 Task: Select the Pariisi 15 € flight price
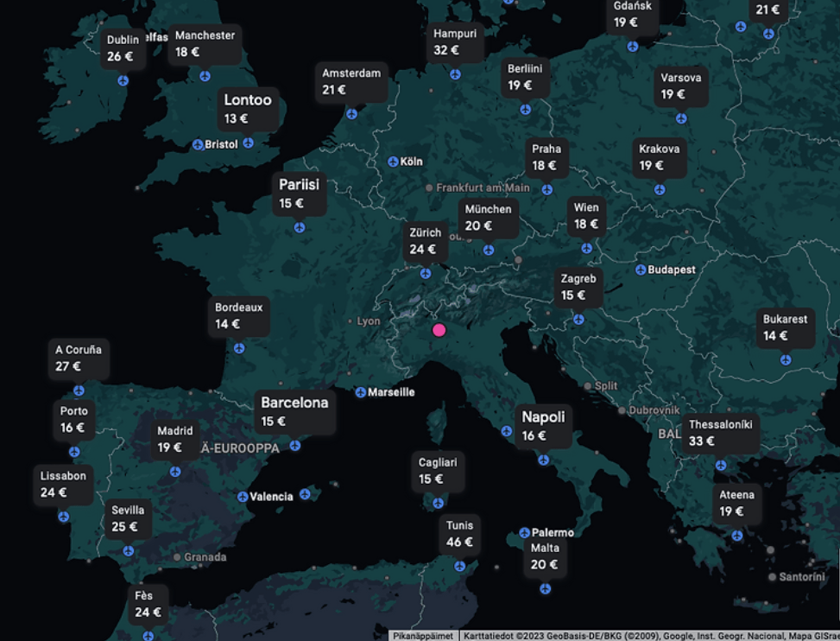coord(299,194)
